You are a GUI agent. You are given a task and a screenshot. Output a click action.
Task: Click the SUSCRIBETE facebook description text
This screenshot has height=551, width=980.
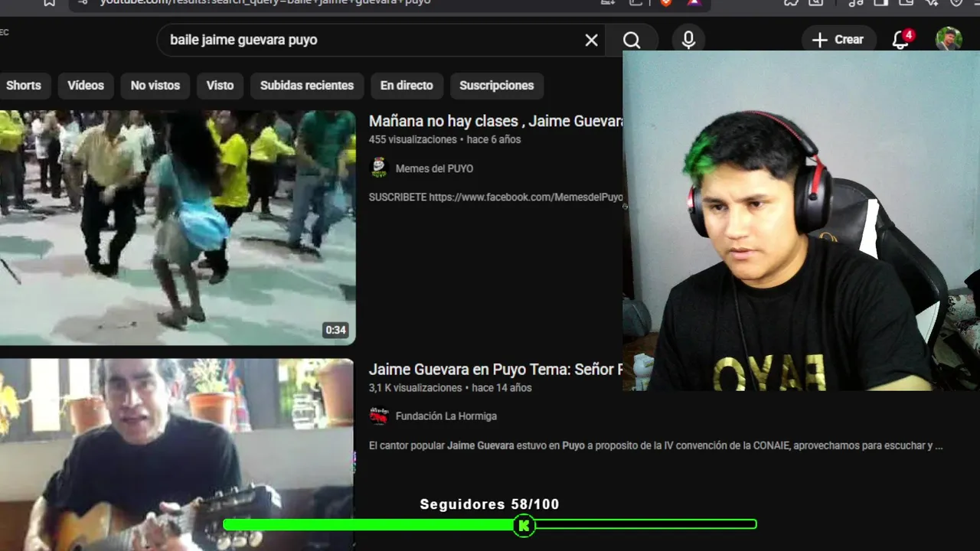tap(495, 197)
